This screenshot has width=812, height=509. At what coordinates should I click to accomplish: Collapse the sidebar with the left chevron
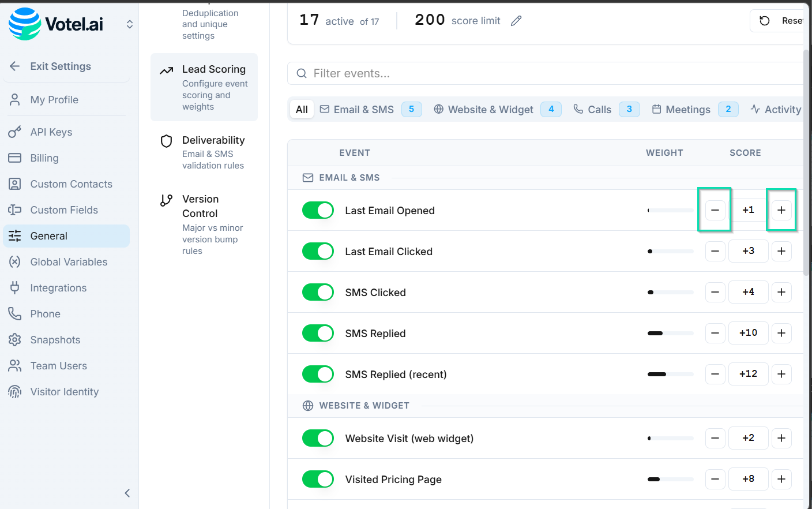pyautogui.click(x=127, y=493)
